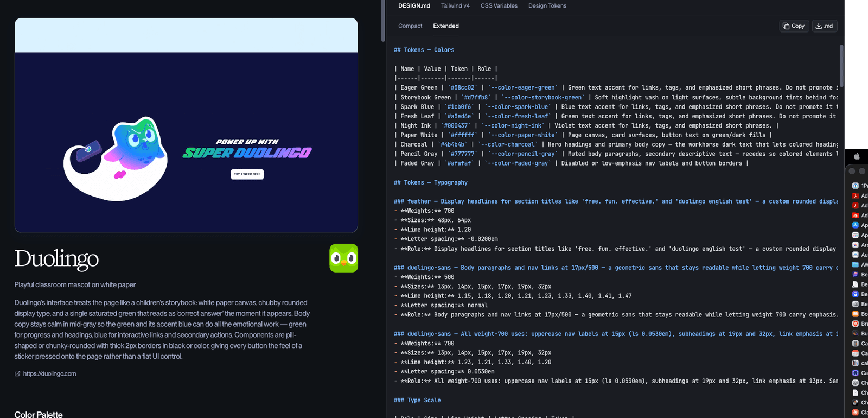Click the #4b4b4b Charcoal value
The image size is (868, 418).
click(452, 144)
